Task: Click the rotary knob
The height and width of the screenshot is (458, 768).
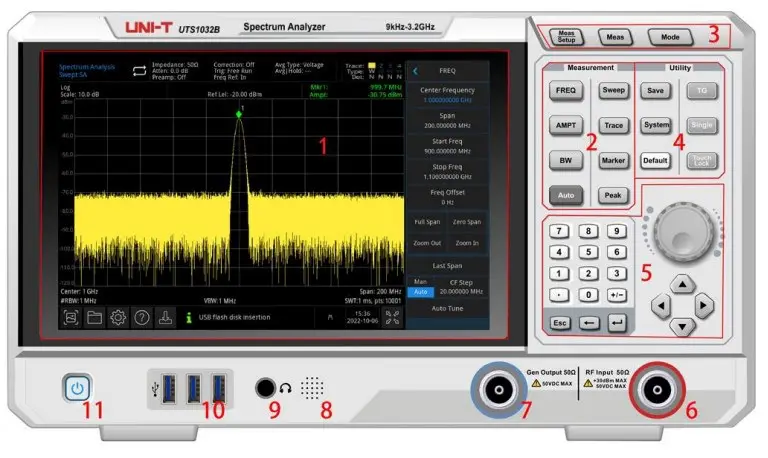Action: pyautogui.click(x=683, y=233)
